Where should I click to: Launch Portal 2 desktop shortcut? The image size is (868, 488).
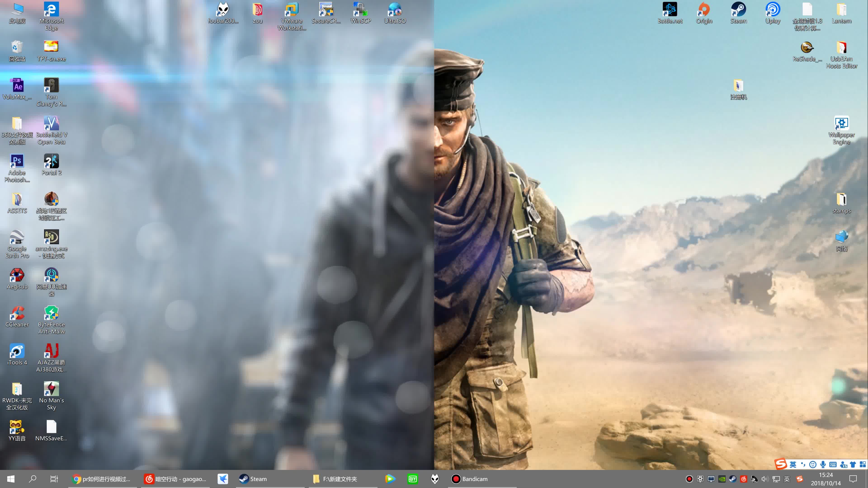51,165
